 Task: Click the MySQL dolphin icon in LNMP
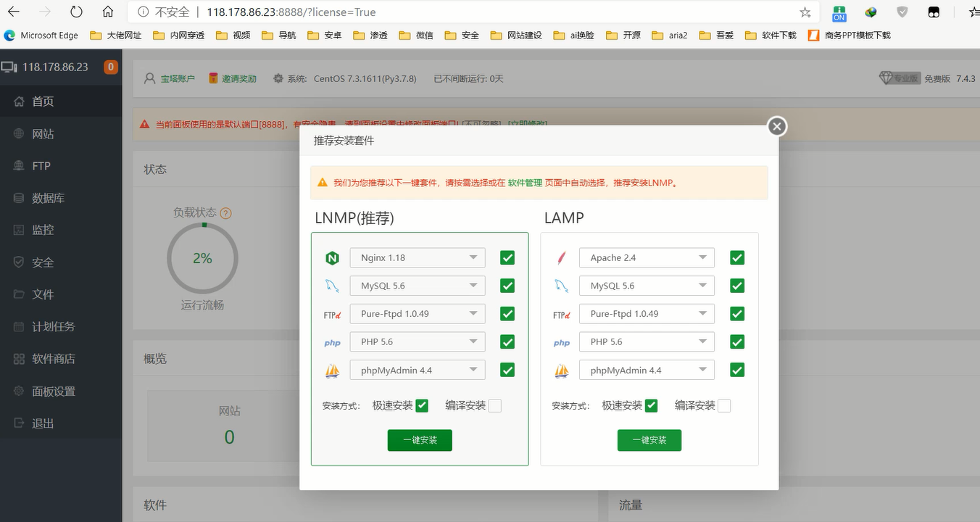tap(332, 286)
